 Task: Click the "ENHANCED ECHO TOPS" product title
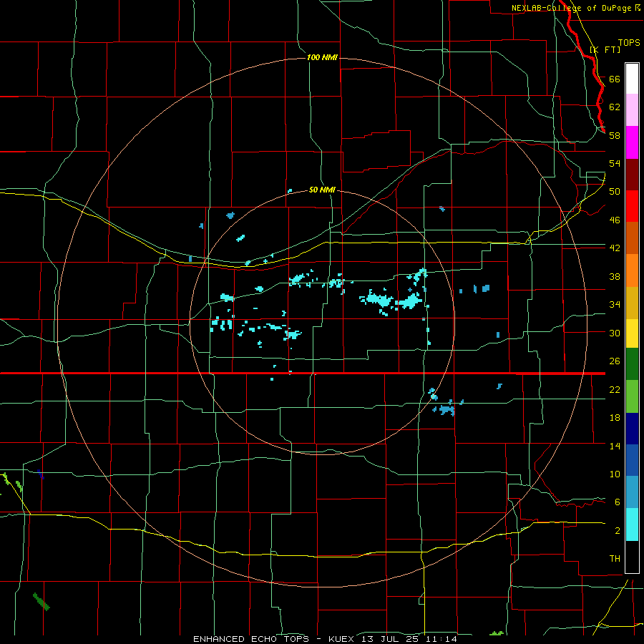(251, 639)
